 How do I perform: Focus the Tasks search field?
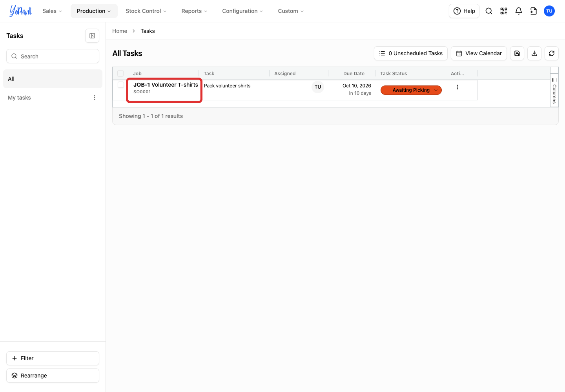53,56
